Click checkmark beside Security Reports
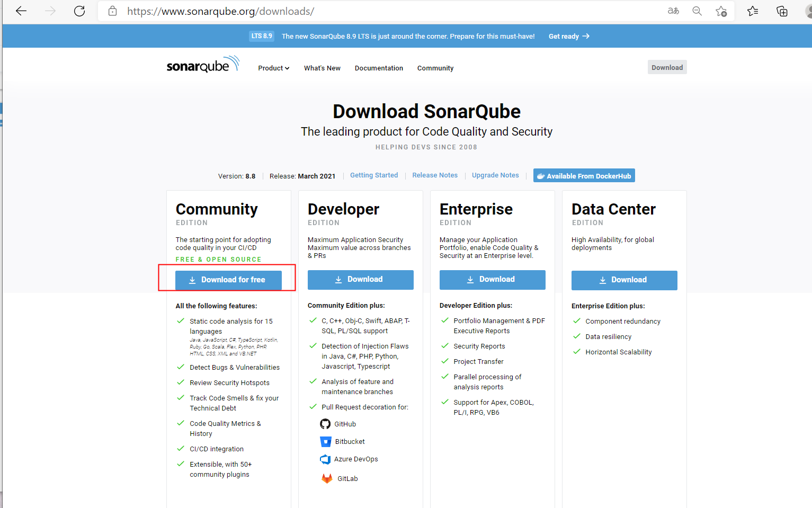812x508 pixels. 445,345
